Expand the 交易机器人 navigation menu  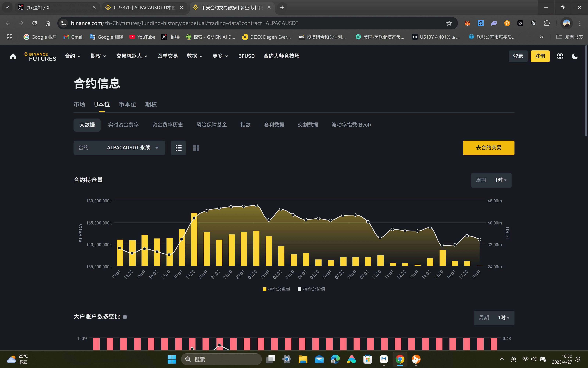(x=132, y=56)
